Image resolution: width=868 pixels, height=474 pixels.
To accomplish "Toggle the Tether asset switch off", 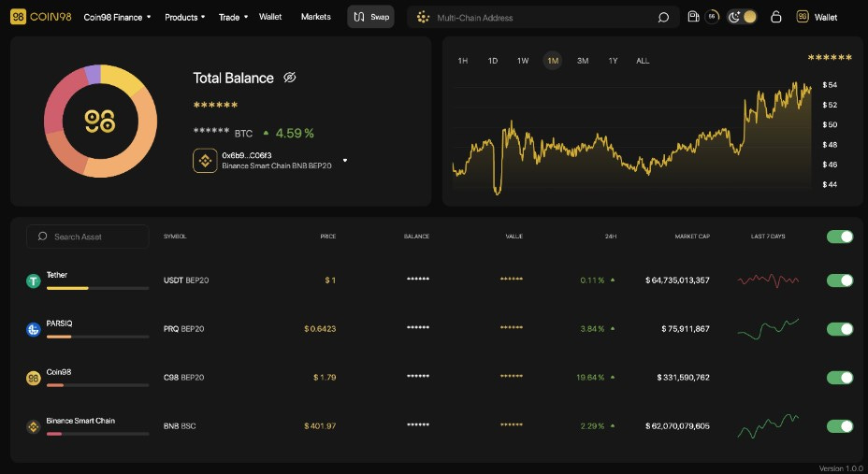I will coord(840,280).
